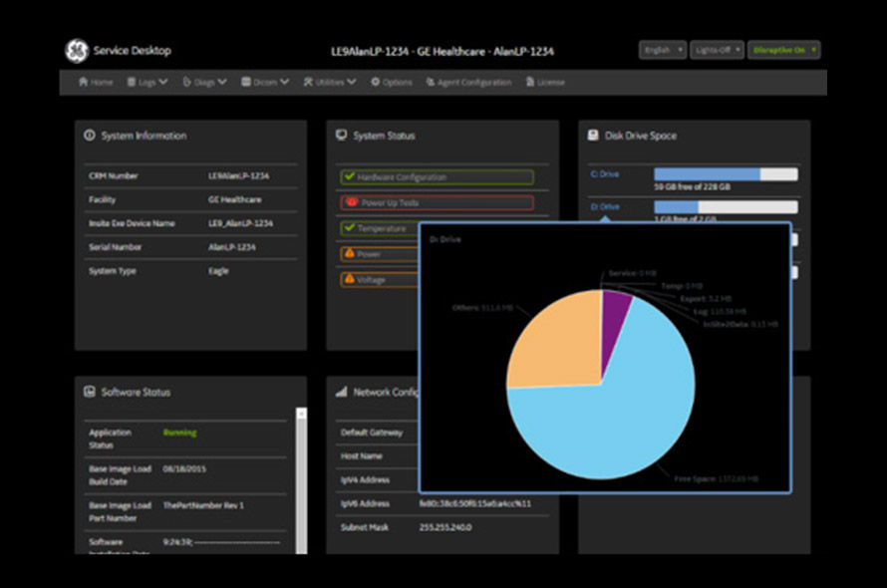Expand the Dicom menu chevron
Viewport: 887px width, 588px height.
point(284,82)
